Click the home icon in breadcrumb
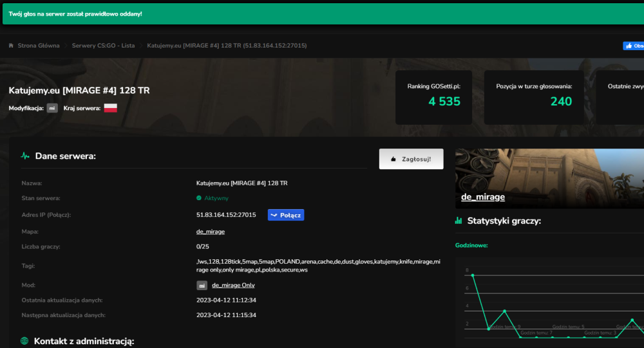The height and width of the screenshot is (348, 644). (11, 46)
